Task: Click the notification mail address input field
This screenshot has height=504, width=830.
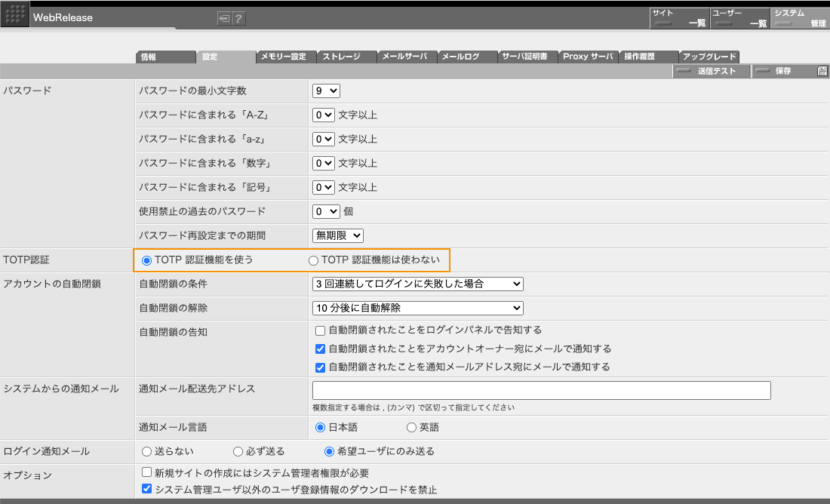Action: [542, 390]
